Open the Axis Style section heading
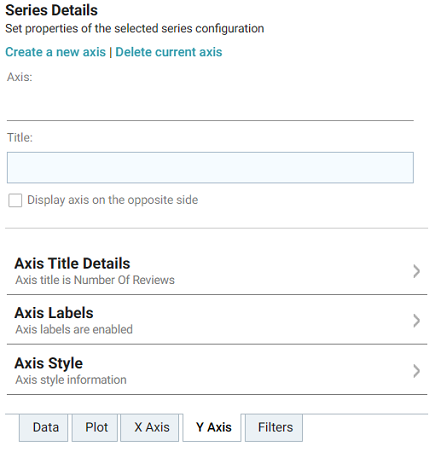Screen dimensions: 435x452 click(x=49, y=363)
